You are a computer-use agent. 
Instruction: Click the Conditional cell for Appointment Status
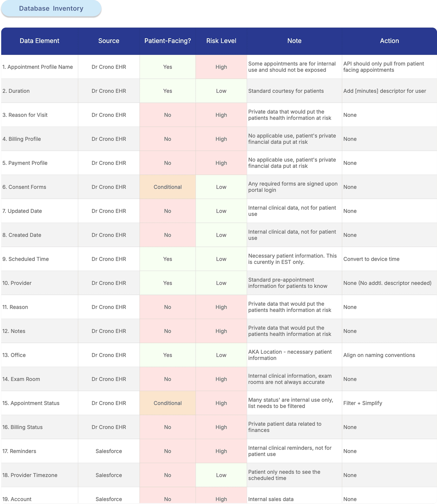[167, 403]
